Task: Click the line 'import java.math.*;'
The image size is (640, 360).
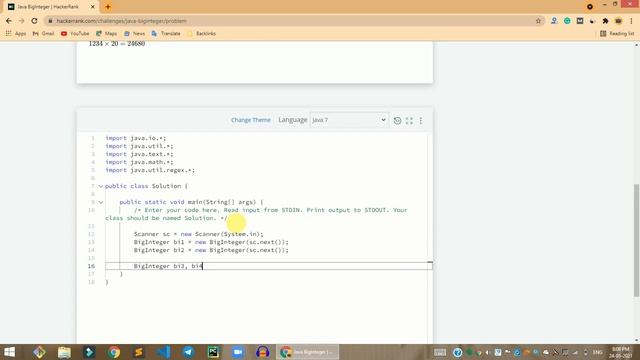Action: point(139,162)
